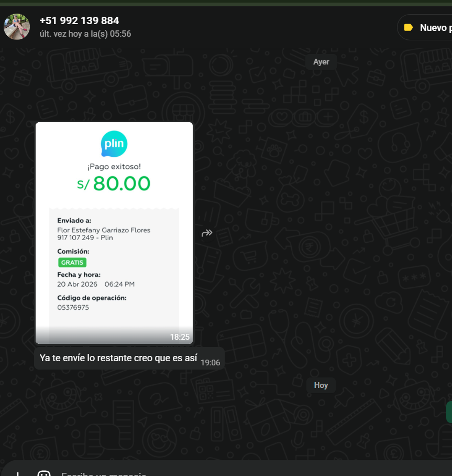Click the plus attach icon
This screenshot has width=452, height=476.
pos(18,473)
